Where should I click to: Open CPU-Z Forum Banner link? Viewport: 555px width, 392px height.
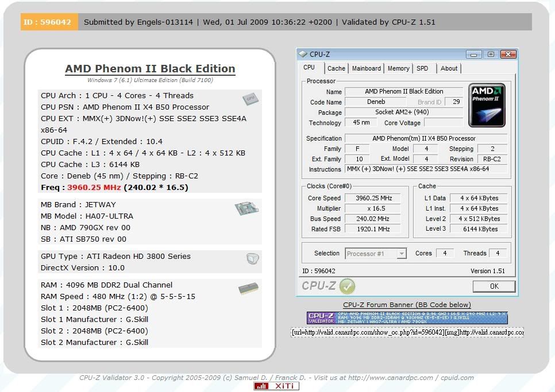tap(407, 305)
